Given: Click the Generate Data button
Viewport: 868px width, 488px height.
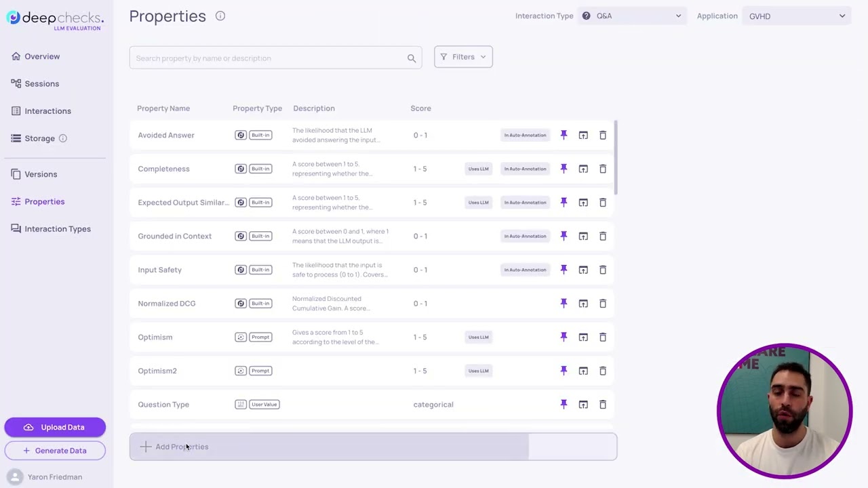Looking at the screenshot, I should click(55, 451).
